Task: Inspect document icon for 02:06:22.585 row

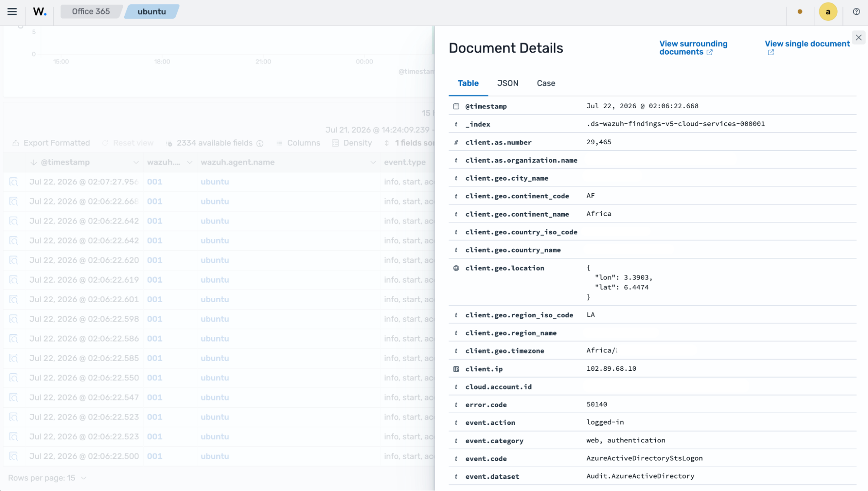Action: pos(14,359)
